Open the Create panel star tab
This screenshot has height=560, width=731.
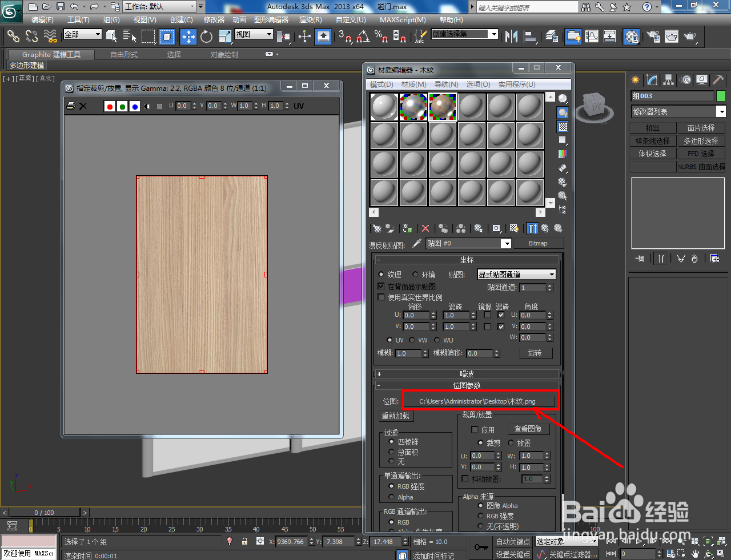click(x=636, y=80)
